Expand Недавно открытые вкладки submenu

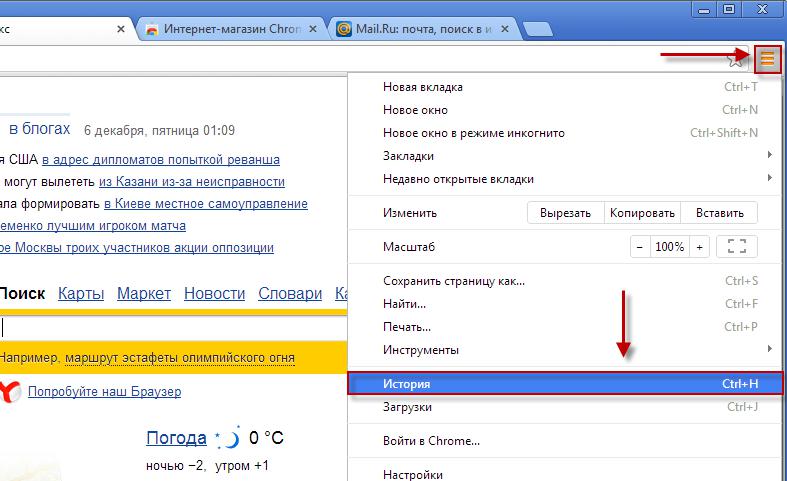565,179
